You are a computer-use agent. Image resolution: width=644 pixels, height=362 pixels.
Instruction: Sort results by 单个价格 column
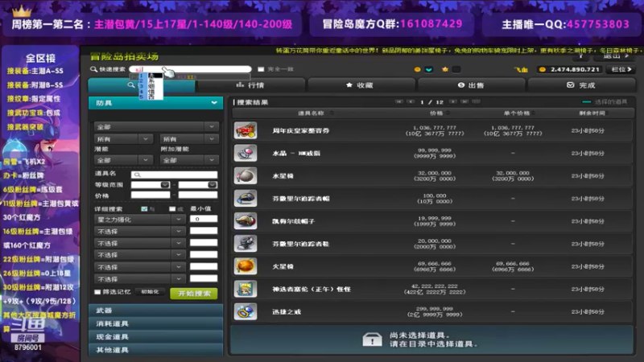pyautogui.click(x=519, y=113)
